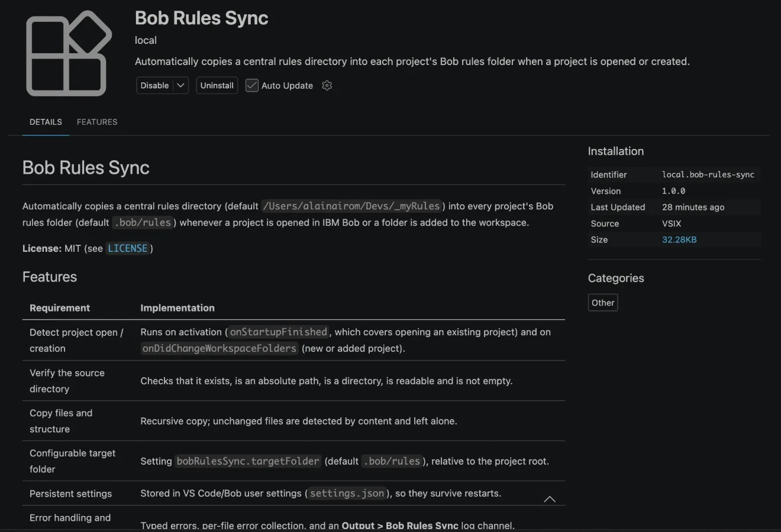The height and width of the screenshot is (532, 781).
Task: Click the Identifier label in Installation
Action: 608,174
